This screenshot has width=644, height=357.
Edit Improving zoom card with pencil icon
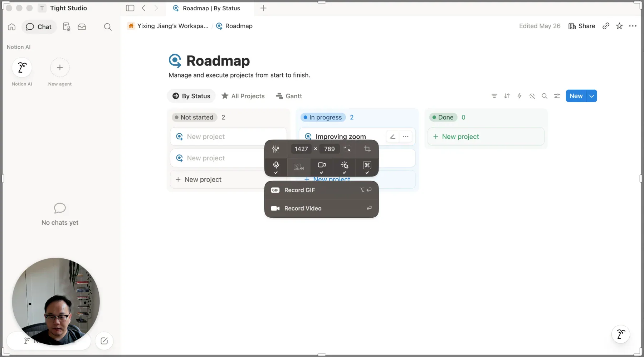(x=392, y=136)
